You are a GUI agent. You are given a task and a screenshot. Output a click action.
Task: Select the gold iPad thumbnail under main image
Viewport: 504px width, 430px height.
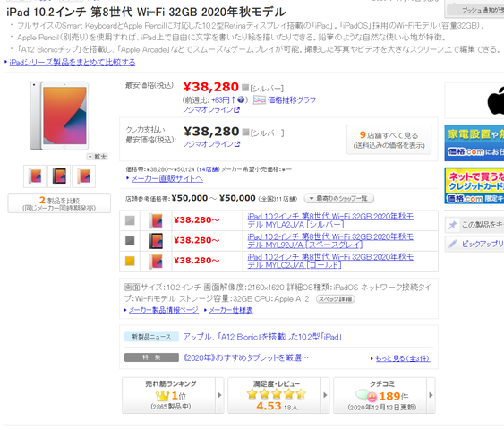[84, 176]
